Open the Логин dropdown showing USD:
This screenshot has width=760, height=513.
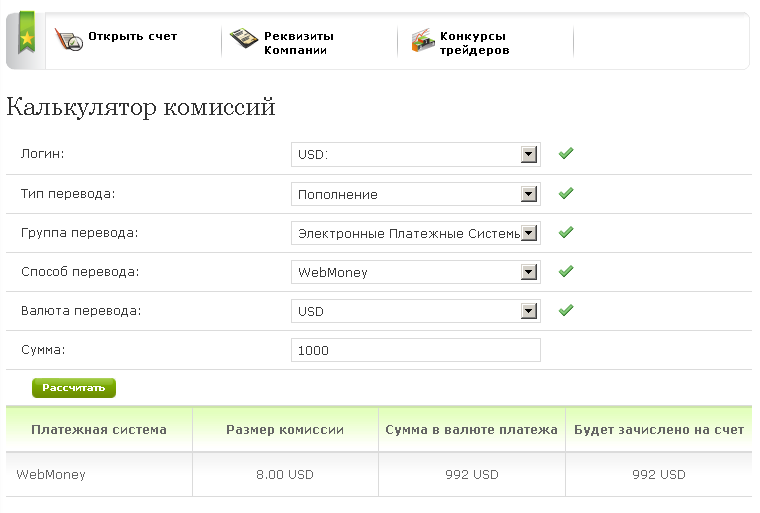(416, 155)
